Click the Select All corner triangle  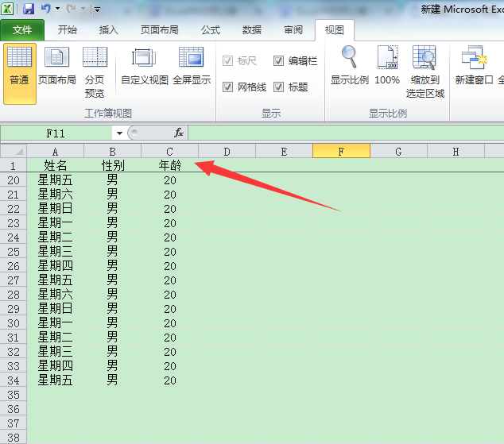(14, 151)
